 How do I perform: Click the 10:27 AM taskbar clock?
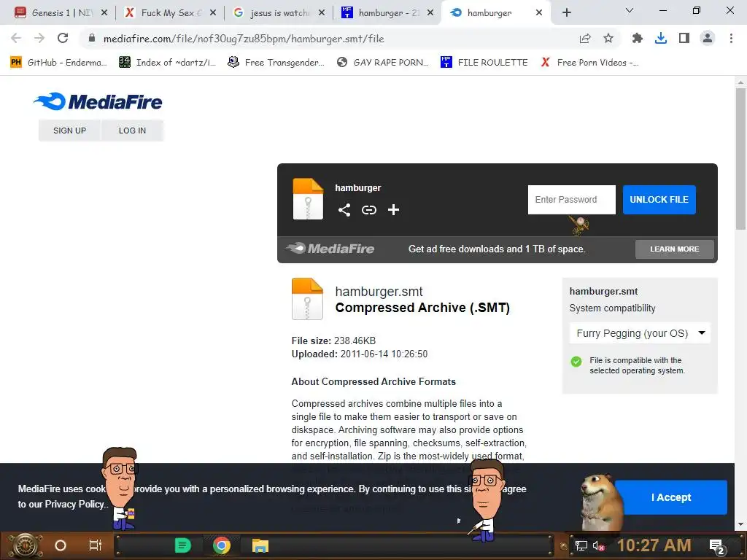(654, 545)
